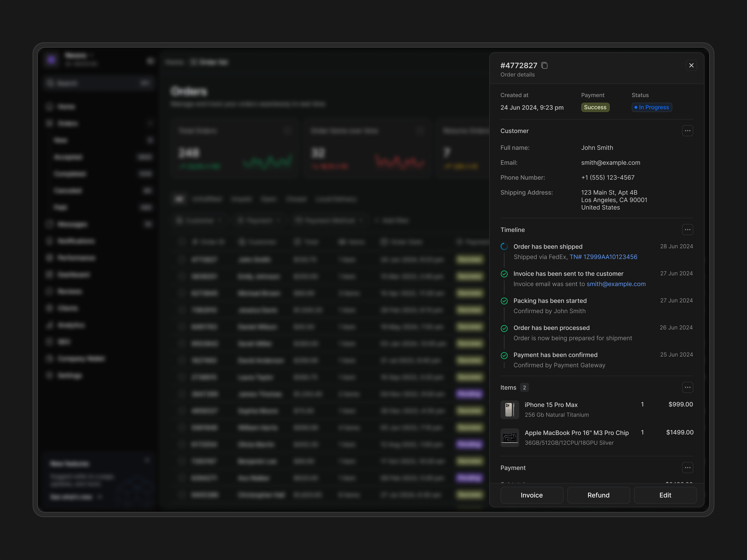This screenshot has height=560, width=747.
Task: Click the iPhone 15 Pro Max product thumbnail
Action: [x=510, y=409]
